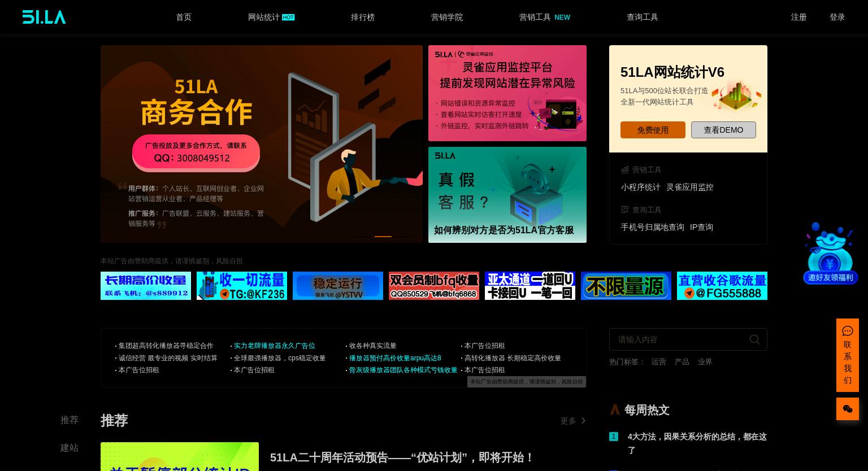868x471 pixels.
Task: Select the 业界 hot tag
Action: point(705,361)
